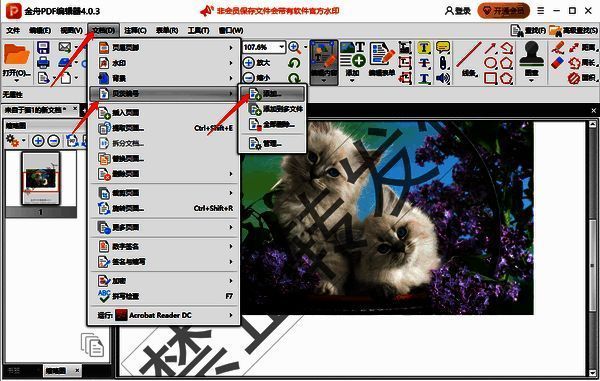
Task: Click the 放大 zoom in button
Action: click(256, 63)
